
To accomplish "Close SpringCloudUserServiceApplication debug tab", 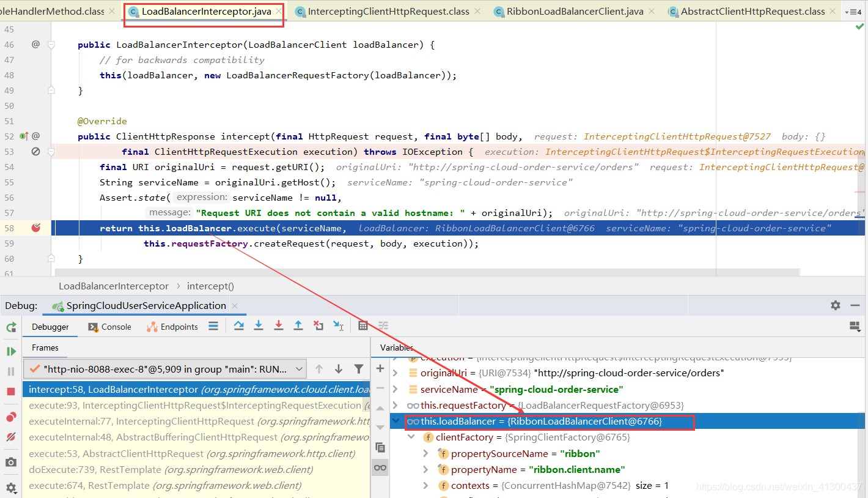I will pos(235,305).
